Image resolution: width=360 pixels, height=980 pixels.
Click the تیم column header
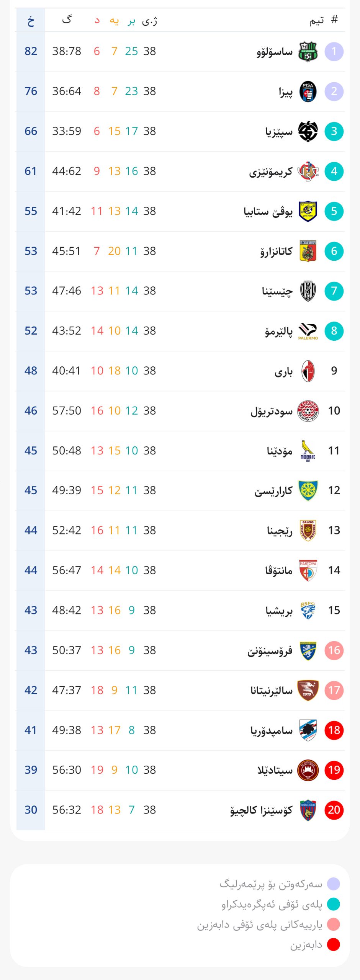point(316,20)
